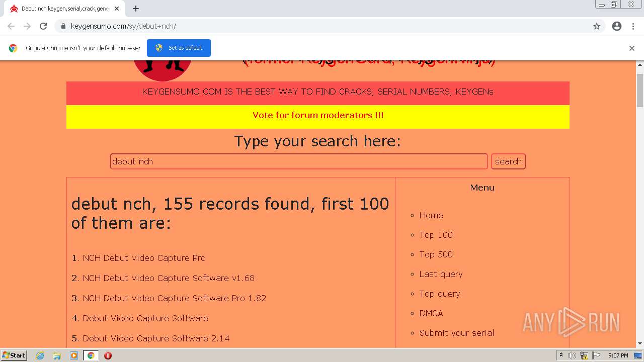Open Vote for forum moderators link
This screenshot has width=644, height=362.
tap(318, 115)
